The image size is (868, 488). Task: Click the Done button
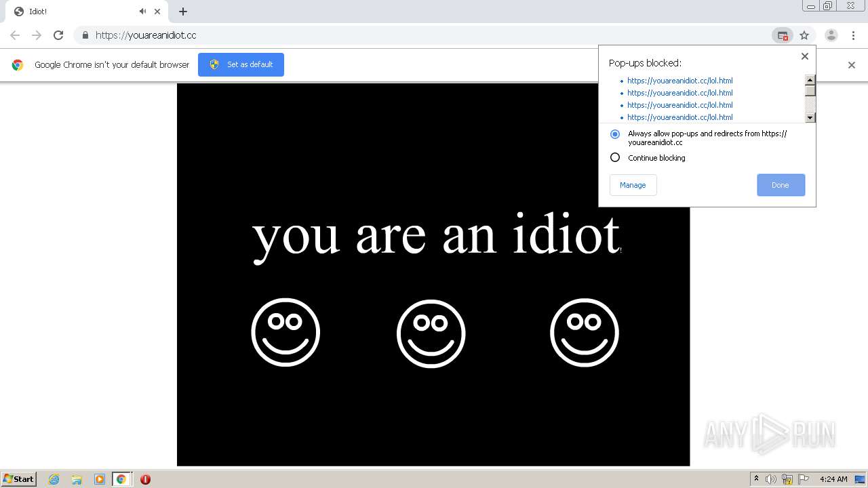pos(781,185)
